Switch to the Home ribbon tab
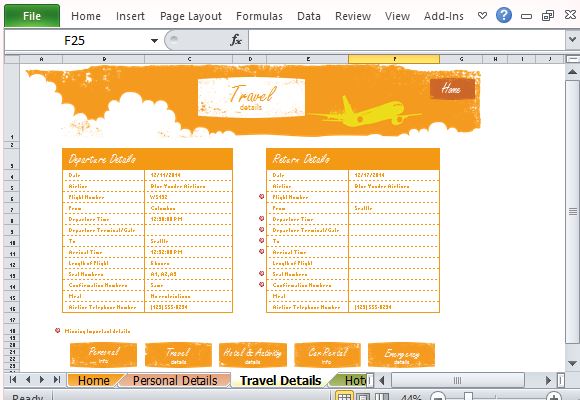 pos(86,16)
